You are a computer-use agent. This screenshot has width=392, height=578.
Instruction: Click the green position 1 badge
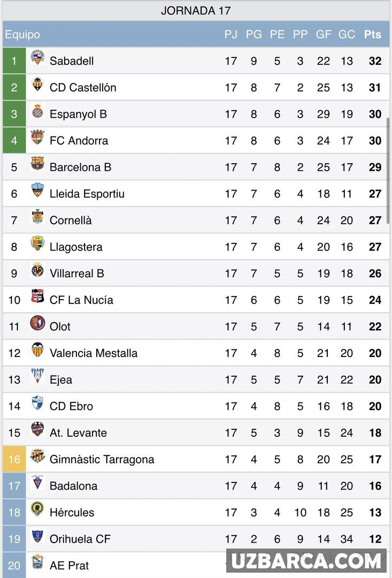(x=14, y=60)
